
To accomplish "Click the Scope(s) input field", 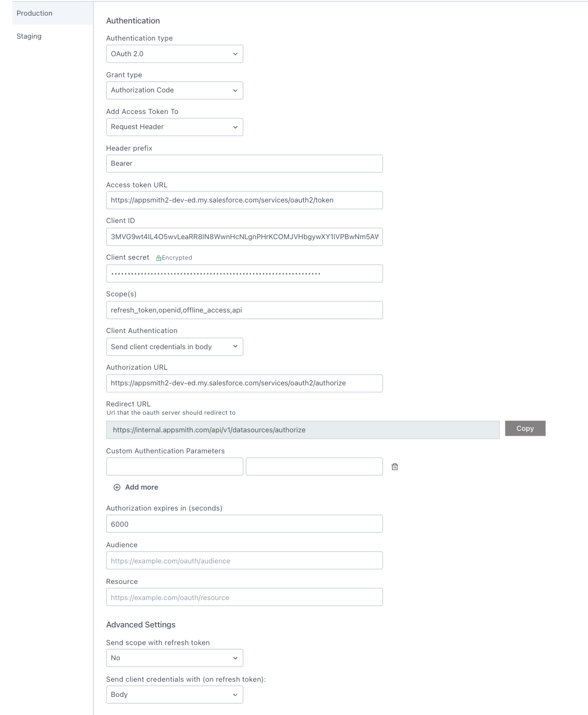I will pyautogui.click(x=244, y=310).
